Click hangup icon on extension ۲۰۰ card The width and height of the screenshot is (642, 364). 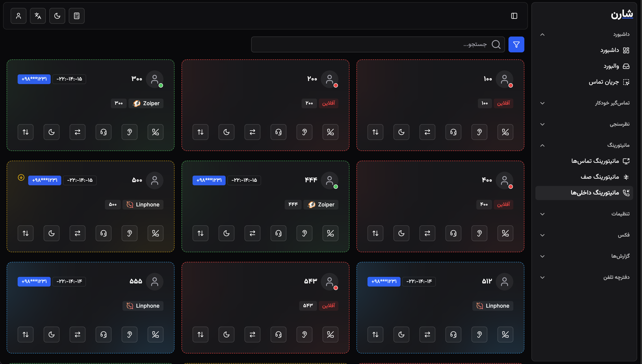pyautogui.click(x=330, y=132)
